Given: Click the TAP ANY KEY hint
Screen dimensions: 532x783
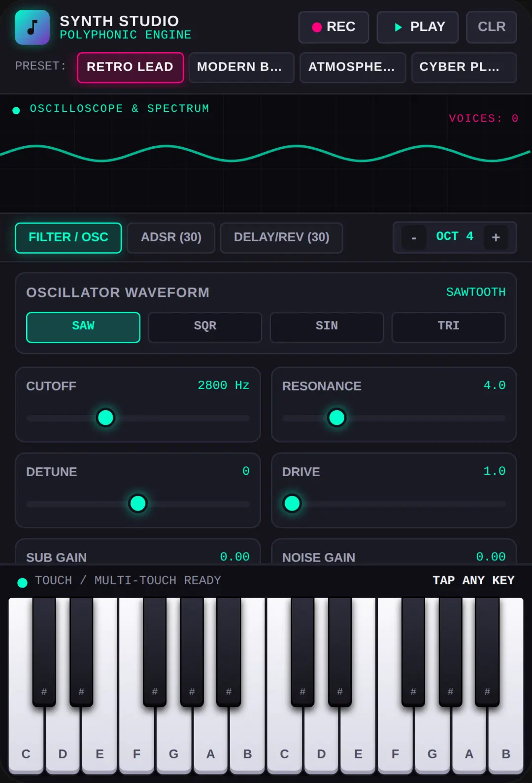Looking at the screenshot, I should 473,581.
